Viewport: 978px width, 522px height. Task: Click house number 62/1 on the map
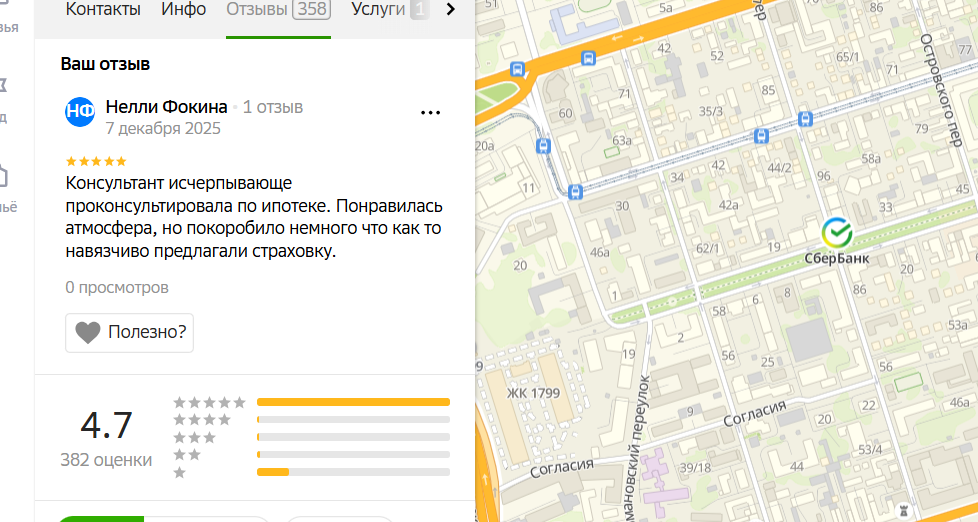click(x=707, y=248)
